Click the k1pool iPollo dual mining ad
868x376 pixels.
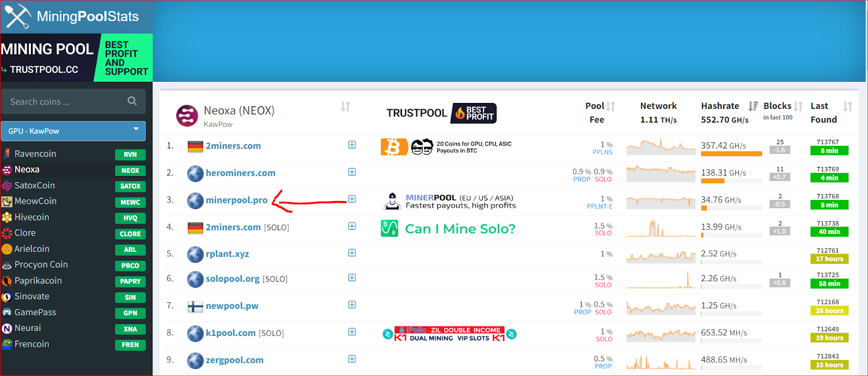click(x=449, y=334)
